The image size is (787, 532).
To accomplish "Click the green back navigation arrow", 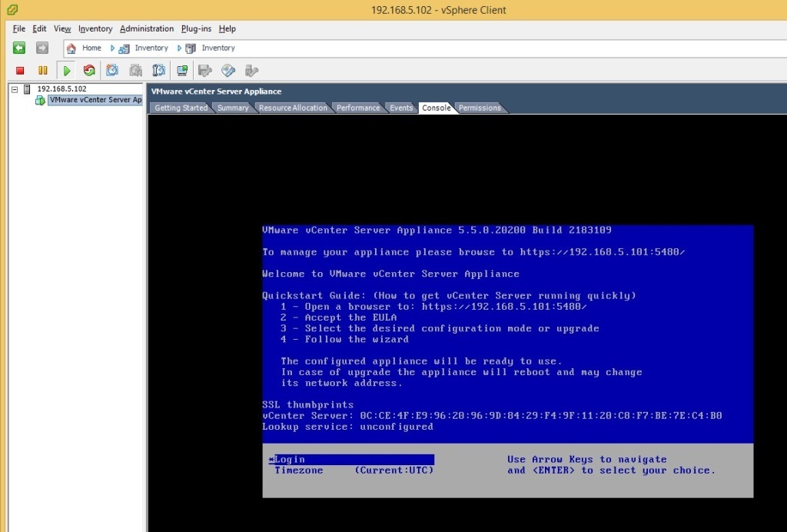I will (19, 48).
